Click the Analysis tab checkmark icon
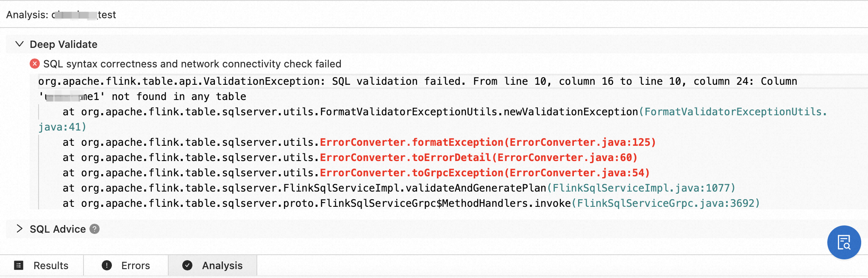The height and width of the screenshot is (278, 868). pyautogui.click(x=187, y=265)
